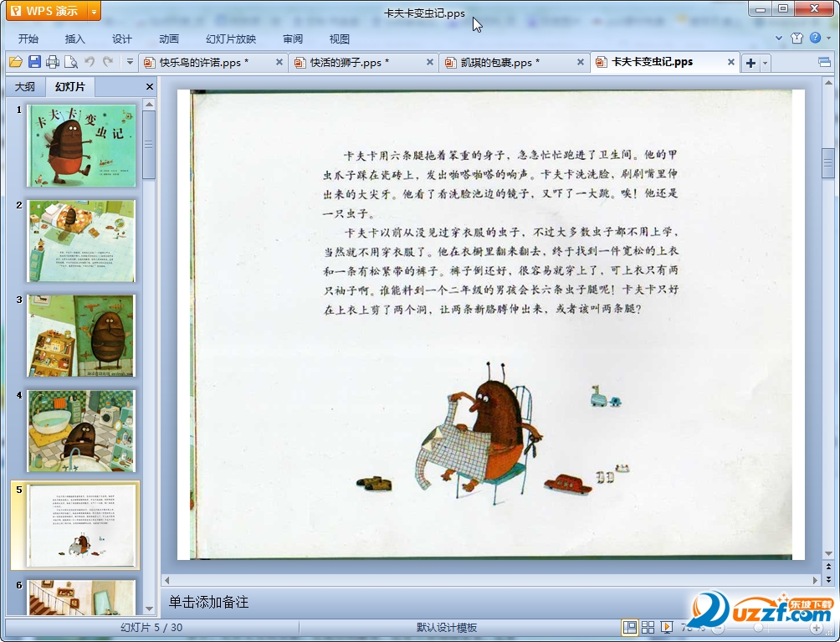Click the slide image in the editing area
840x642 pixels.
pos(491,325)
